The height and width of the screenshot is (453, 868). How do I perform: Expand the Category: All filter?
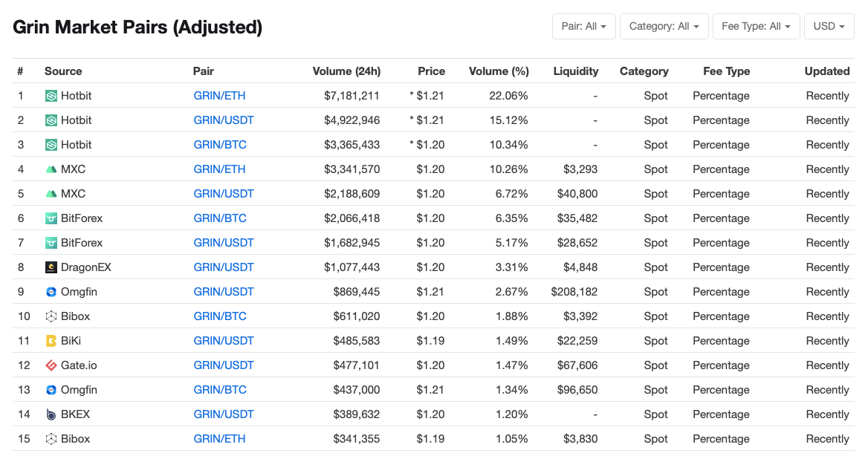pos(664,26)
